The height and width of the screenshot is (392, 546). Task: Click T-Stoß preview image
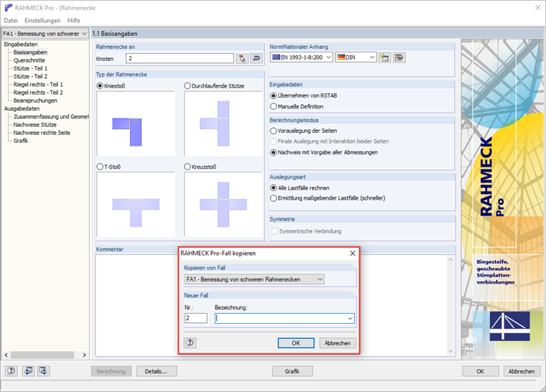click(x=136, y=205)
